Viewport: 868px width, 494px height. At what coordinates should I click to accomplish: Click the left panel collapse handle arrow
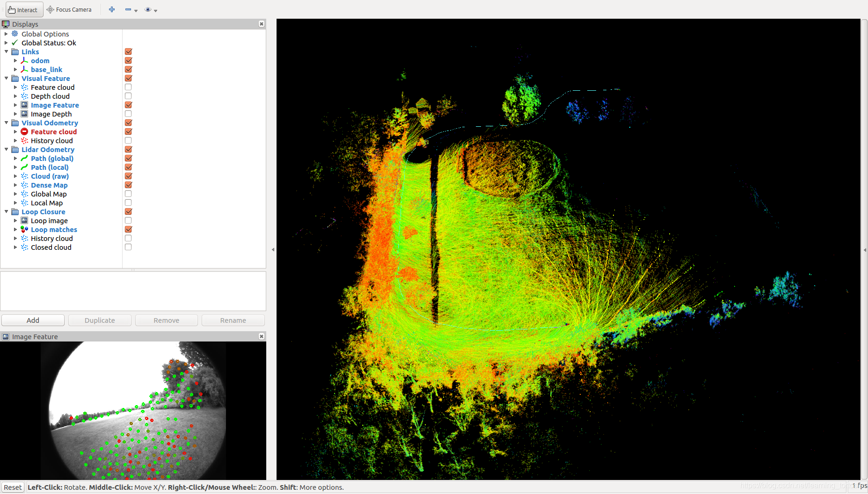point(273,249)
